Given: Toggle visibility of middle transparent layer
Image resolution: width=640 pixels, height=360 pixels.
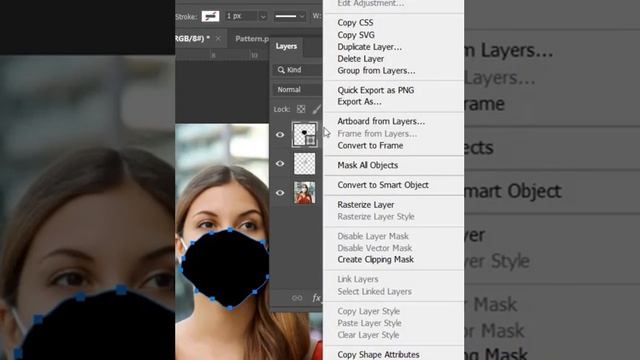Looking at the screenshot, I should click(x=280, y=163).
